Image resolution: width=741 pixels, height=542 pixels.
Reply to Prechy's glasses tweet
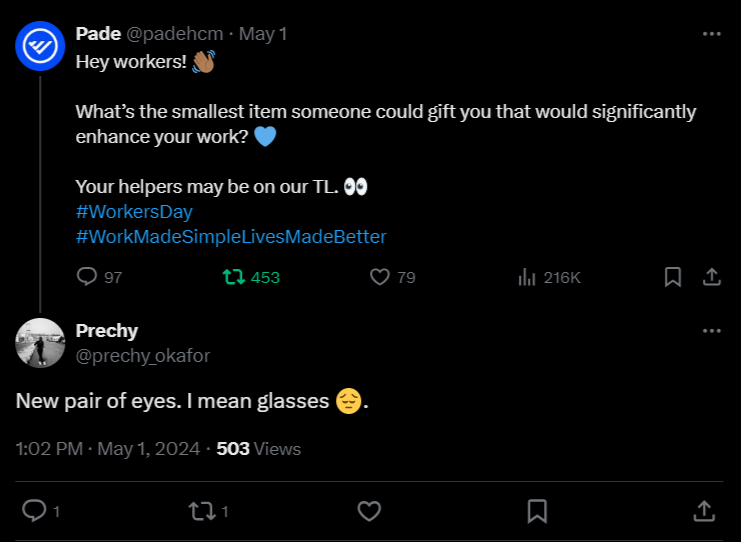(x=34, y=511)
